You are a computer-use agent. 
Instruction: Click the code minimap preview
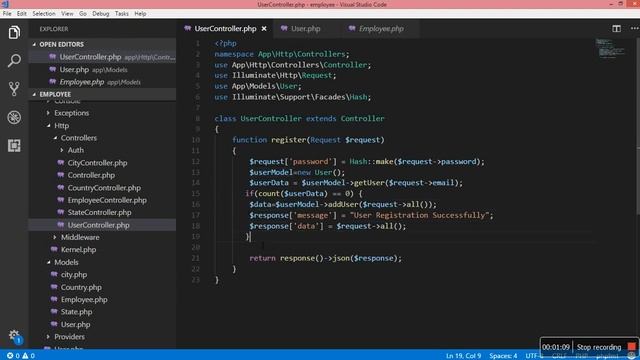coord(610,48)
